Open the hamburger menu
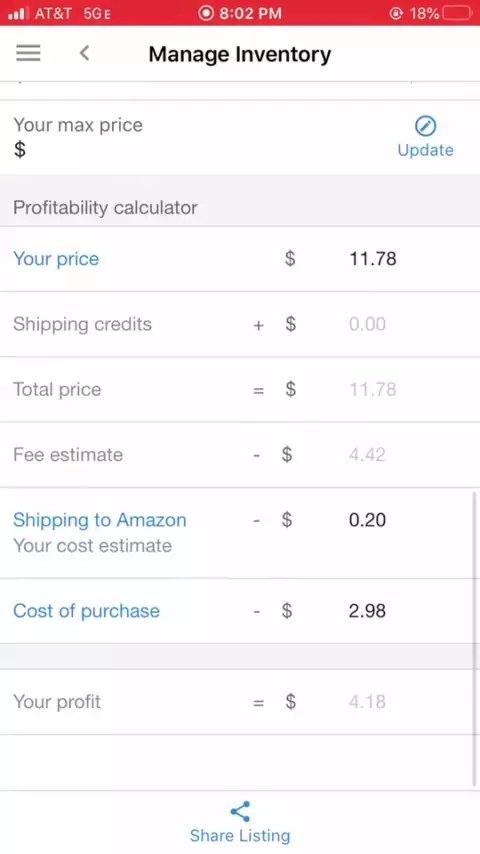This screenshot has width=480, height=854. click(28, 53)
